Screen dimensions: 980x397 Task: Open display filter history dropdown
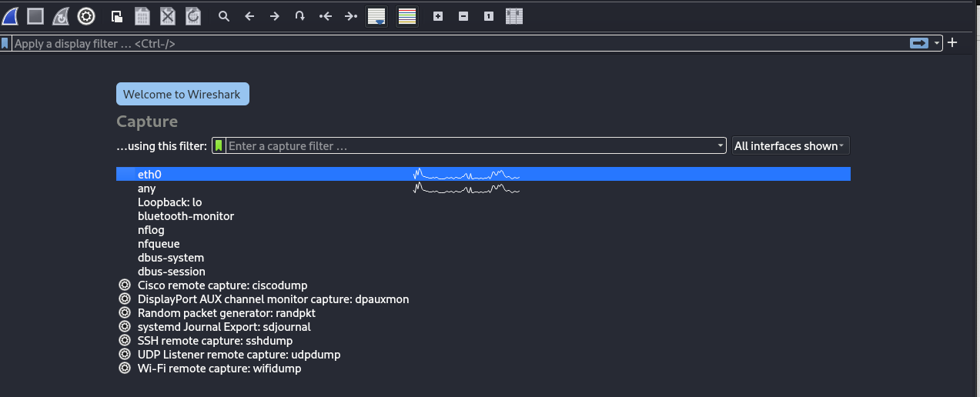point(937,44)
